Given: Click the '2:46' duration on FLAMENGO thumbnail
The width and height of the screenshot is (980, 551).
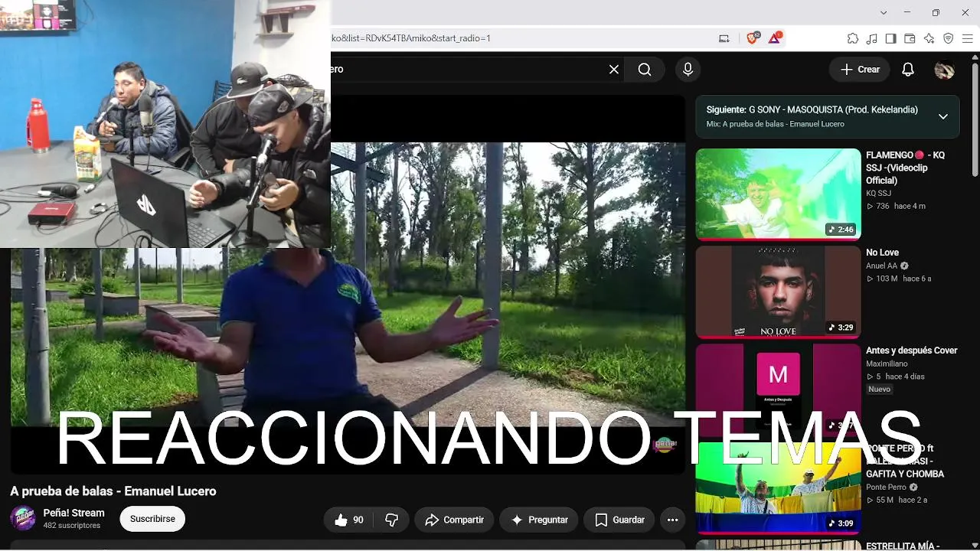Looking at the screenshot, I should pos(841,230).
